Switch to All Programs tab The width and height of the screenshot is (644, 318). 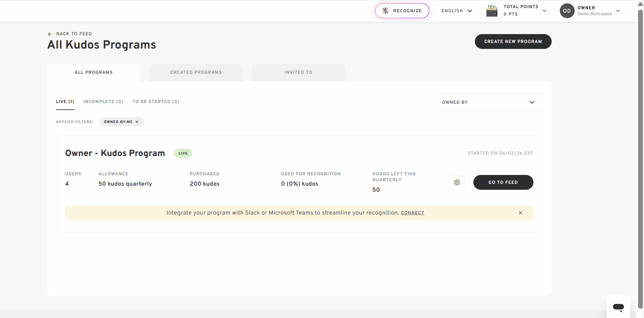tap(93, 72)
